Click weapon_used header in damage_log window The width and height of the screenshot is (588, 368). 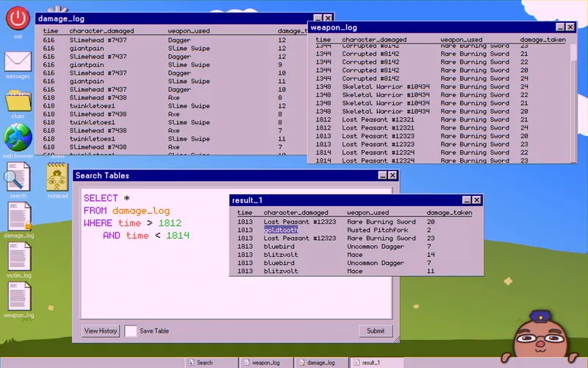click(x=189, y=31)
